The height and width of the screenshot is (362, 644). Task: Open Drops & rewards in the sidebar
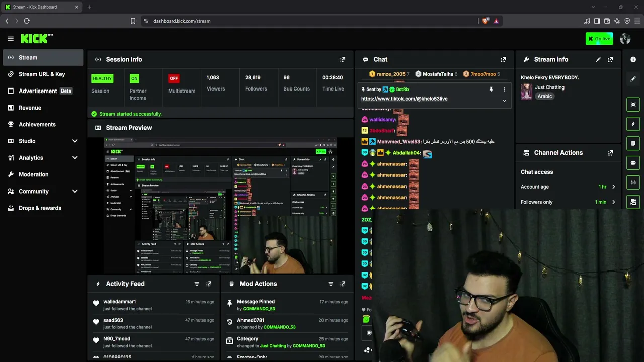click(x=43, y=208)
